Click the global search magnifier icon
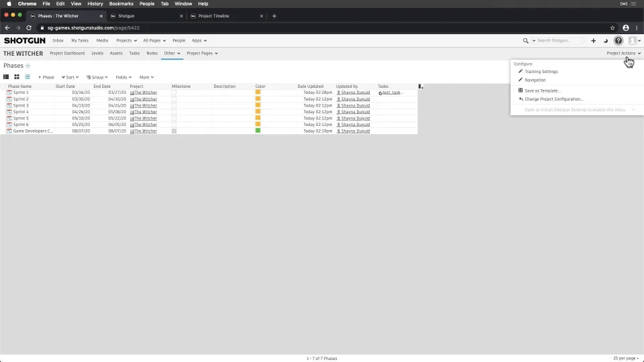Image resolution: width=644 pixels, height=362 pixels. (525, 41)
